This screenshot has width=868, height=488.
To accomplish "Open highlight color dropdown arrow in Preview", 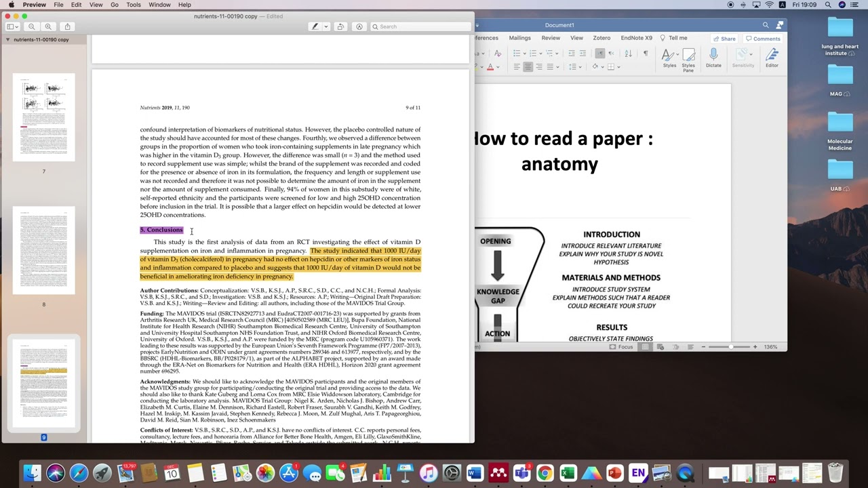I will click(326, 26).
